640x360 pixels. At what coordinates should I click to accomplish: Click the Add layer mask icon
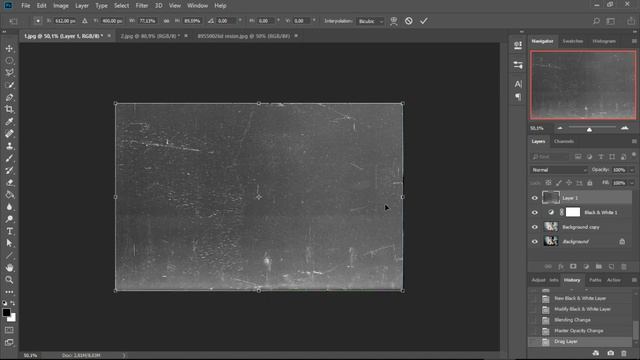(x=573, y=267)
